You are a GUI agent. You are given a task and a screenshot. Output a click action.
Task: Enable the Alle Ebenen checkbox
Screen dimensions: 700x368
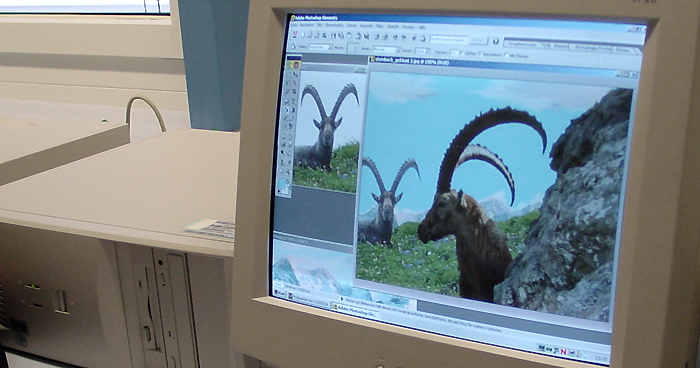click(x=506, y=54)
